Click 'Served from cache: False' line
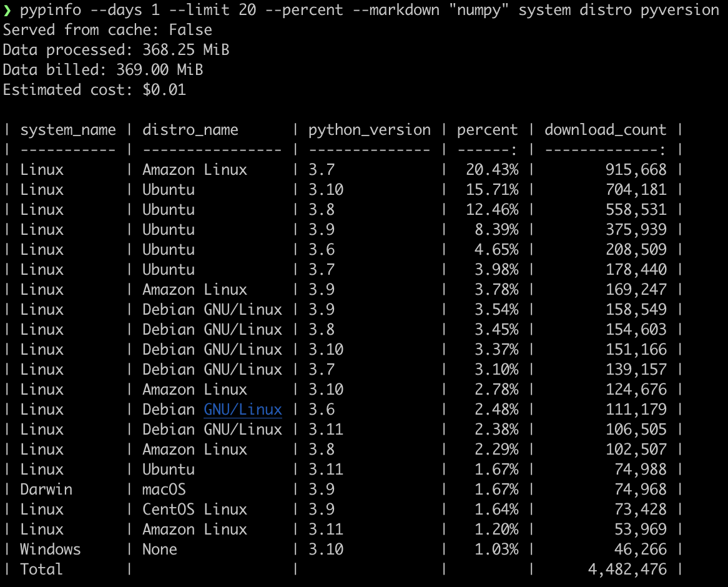The image size is (728, 587). pos(107,30)
